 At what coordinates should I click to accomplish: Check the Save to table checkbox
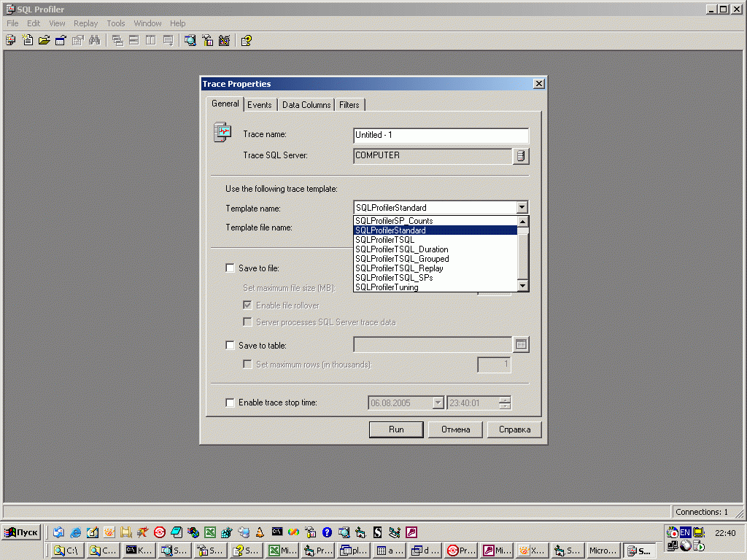(230, 345)
